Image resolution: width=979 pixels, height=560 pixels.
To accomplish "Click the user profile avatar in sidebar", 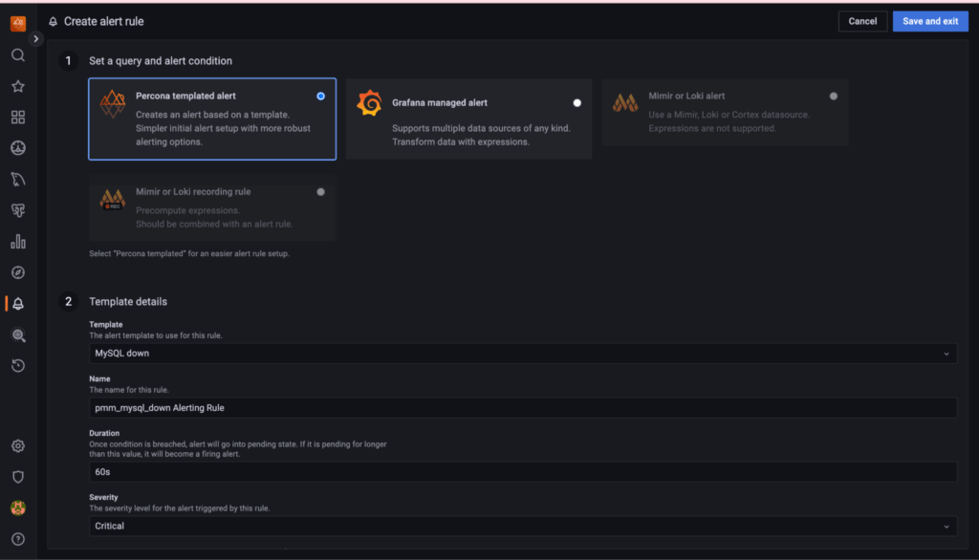I will (x=18, y=508).
